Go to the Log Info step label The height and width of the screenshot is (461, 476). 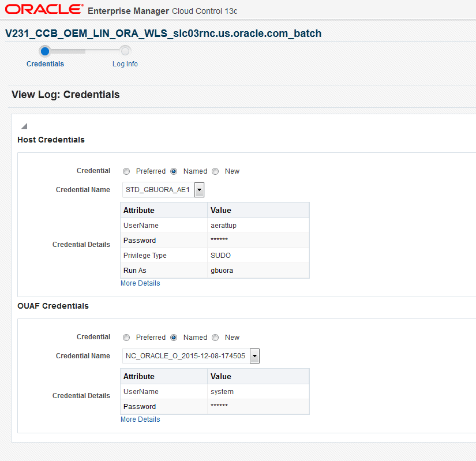coord(125,64)
